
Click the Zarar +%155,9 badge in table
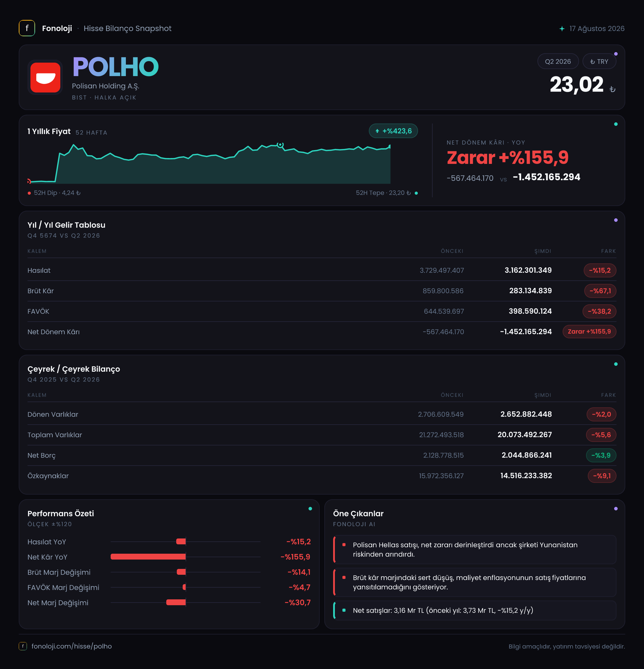(589, 332)
